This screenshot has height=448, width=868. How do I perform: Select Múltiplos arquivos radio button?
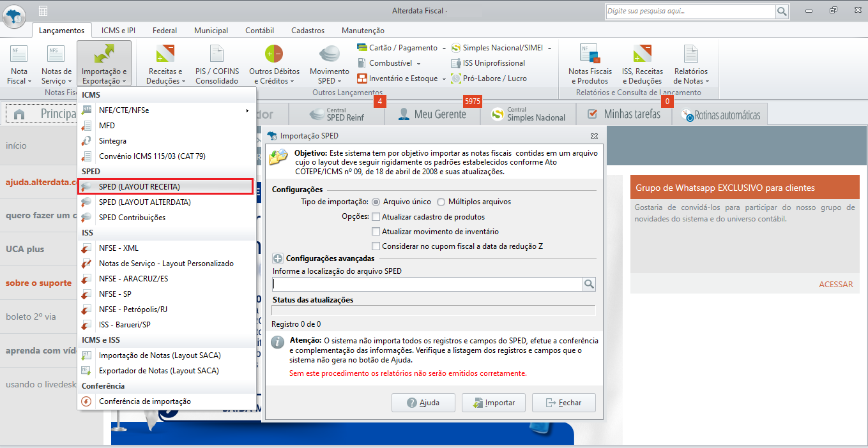(441, 202)
